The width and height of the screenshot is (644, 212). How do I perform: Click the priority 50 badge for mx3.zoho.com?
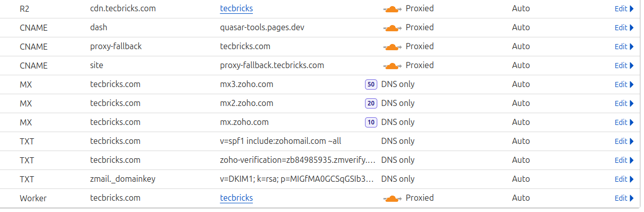[371, 84]
